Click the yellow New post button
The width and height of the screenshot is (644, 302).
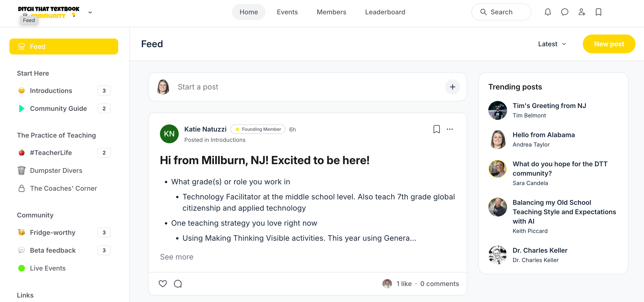(609, 44)
